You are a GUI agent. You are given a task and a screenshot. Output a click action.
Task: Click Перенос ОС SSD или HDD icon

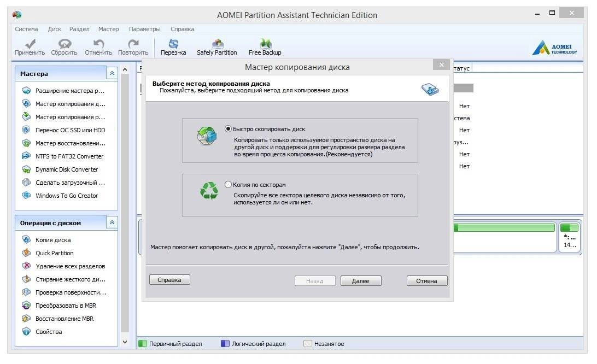(x=26, y=130)
